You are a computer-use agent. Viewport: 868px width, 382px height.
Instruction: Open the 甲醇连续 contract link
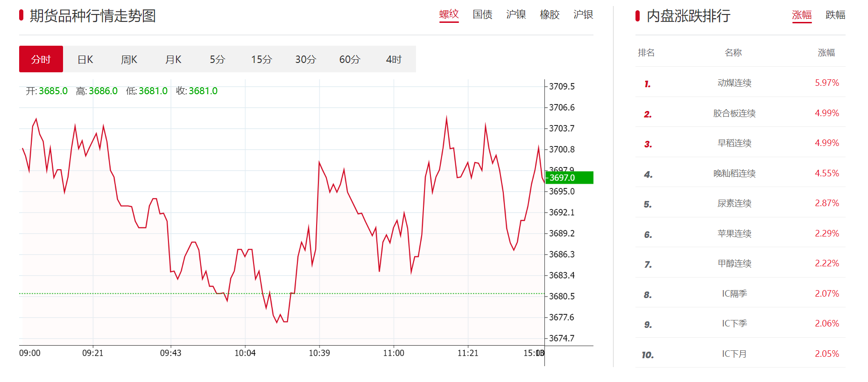click(734, 264)
